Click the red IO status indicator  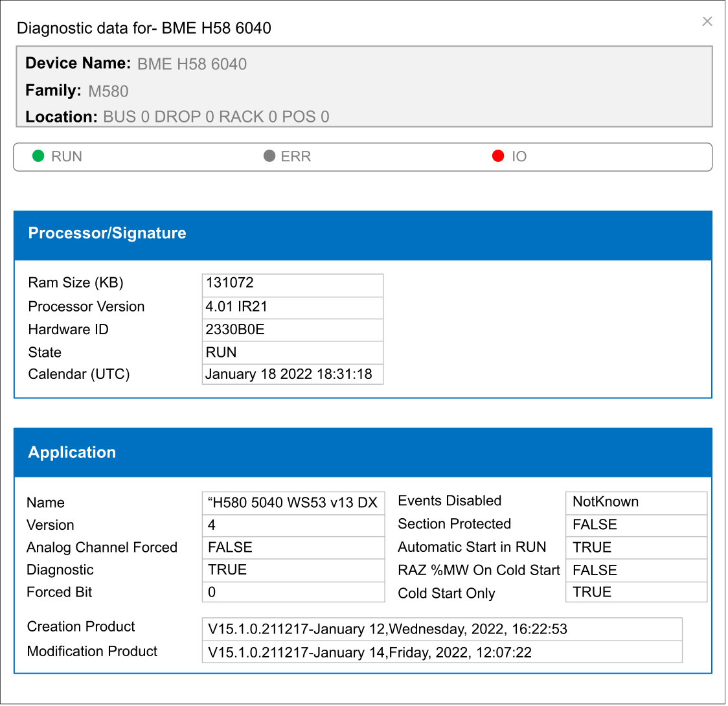(498, 156)
